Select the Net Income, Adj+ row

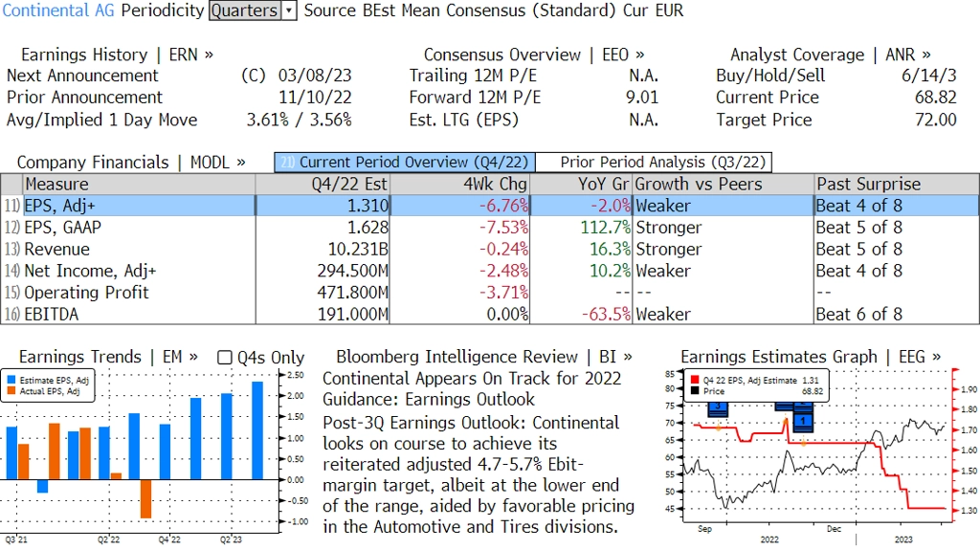point(490,271)
